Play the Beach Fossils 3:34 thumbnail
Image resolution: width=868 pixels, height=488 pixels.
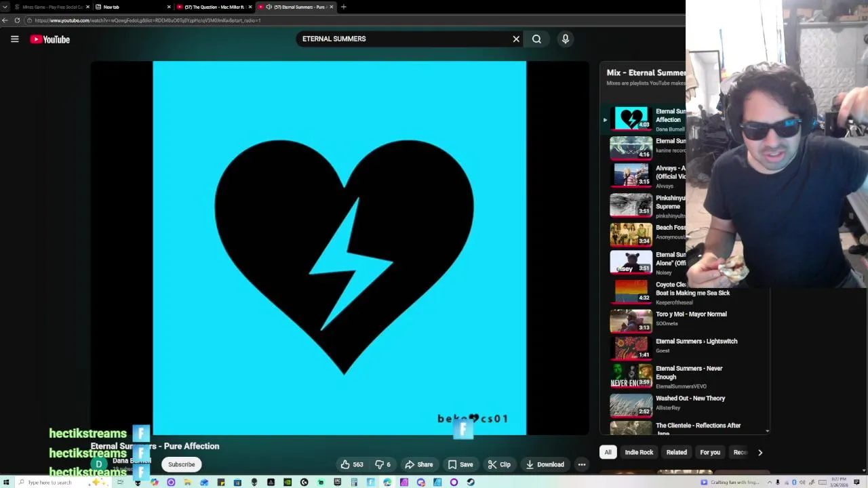click(631, 235)
